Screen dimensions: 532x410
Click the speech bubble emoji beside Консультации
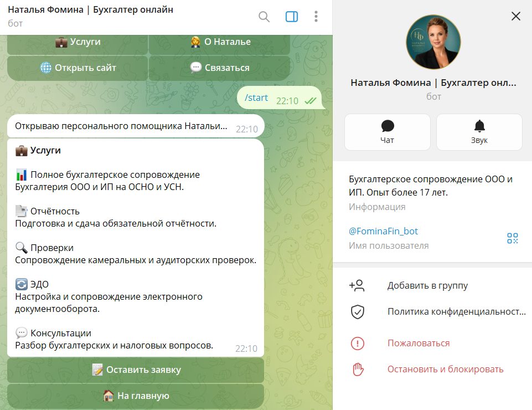22,333
